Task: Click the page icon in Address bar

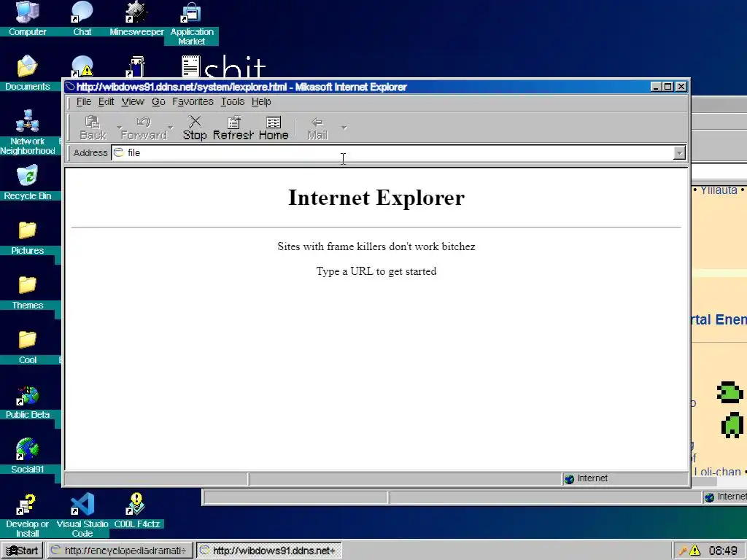Action: coord(119,152)
